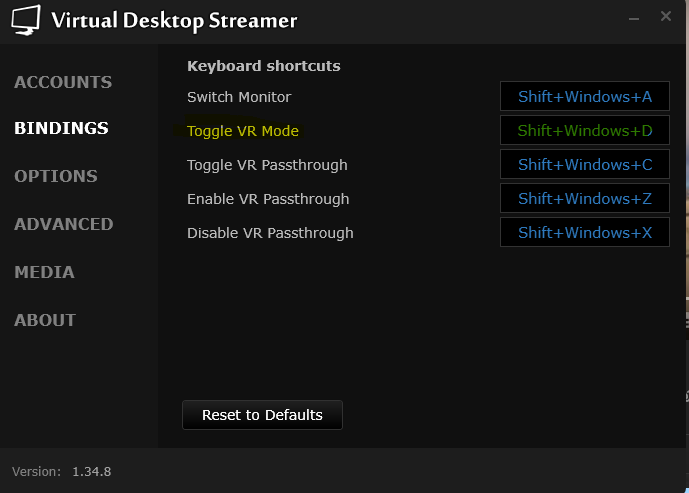Switch to the ADVANCED tab
Viewport: 689px width, 493px height.
click(64, 224)
